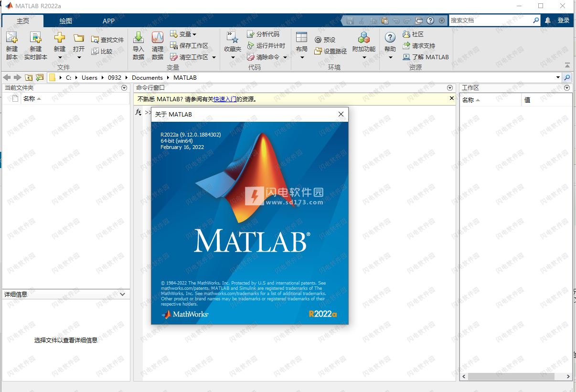576x392 pixels.
Task: Click Find Files (查找文件)
Action: click(108, 40)
